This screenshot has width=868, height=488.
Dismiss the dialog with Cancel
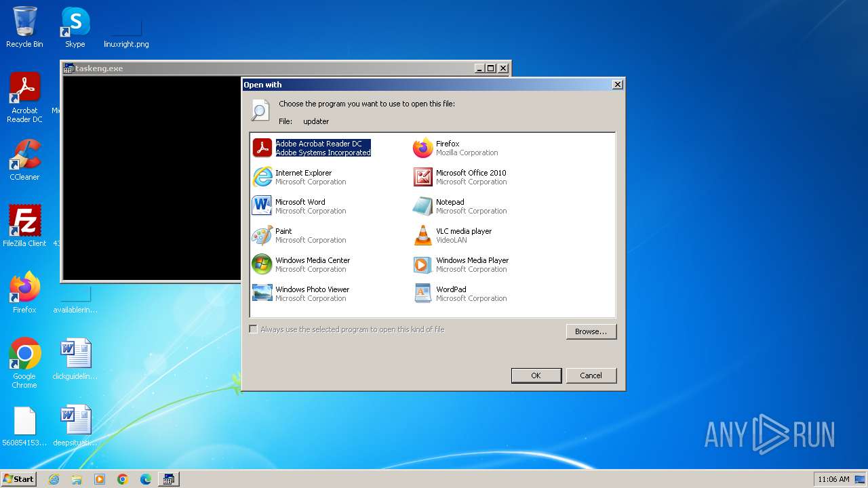point(591,375)
